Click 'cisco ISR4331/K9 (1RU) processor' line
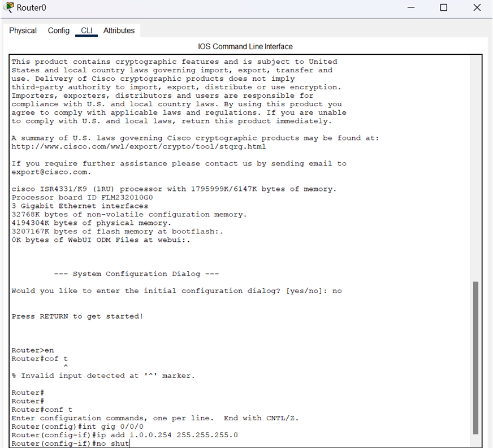The image size is (493, 448). (x=174, y=189)
